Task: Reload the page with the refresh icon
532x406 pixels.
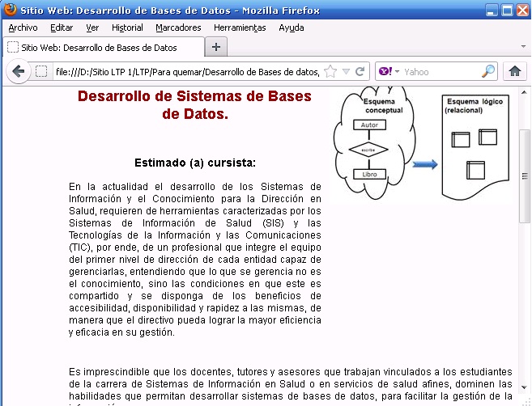Action: [x=360, y=71]
